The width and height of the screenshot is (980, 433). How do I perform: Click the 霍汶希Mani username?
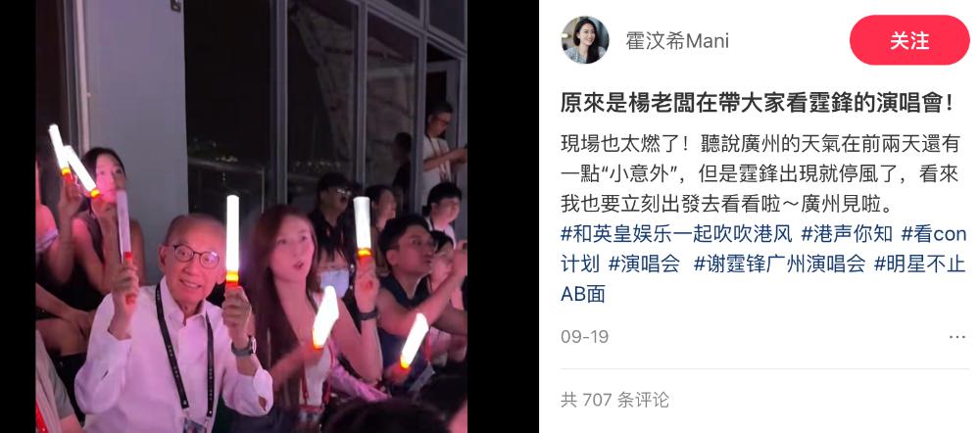(x=677, y=41)
